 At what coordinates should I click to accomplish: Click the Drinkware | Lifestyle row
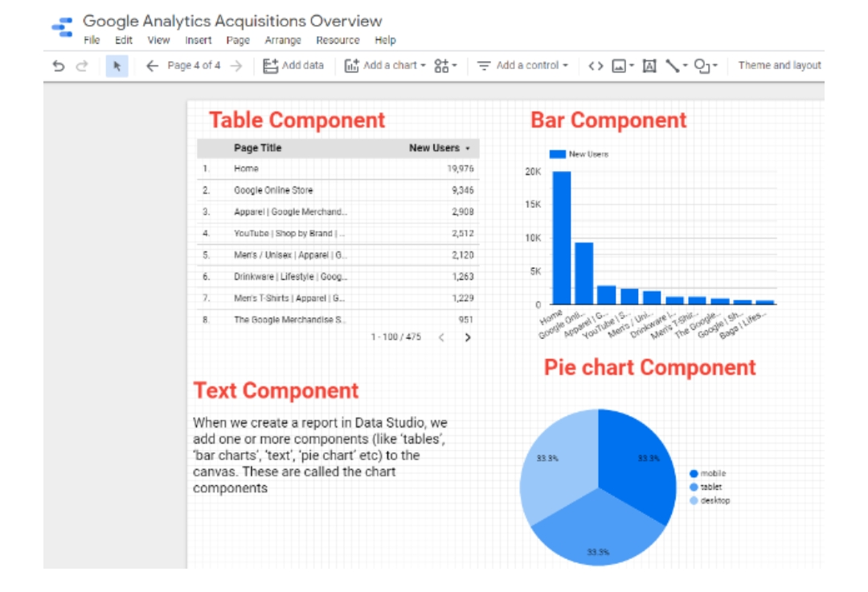point(338,276)
